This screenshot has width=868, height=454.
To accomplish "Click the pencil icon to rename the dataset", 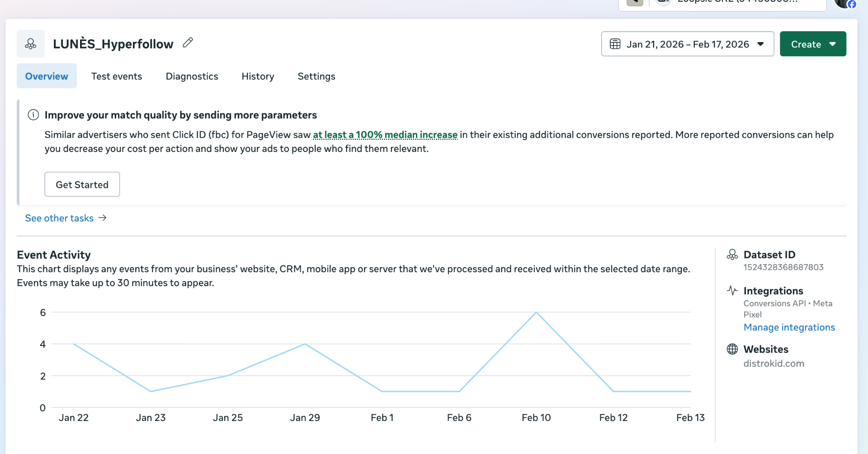I will click(188, 42).
